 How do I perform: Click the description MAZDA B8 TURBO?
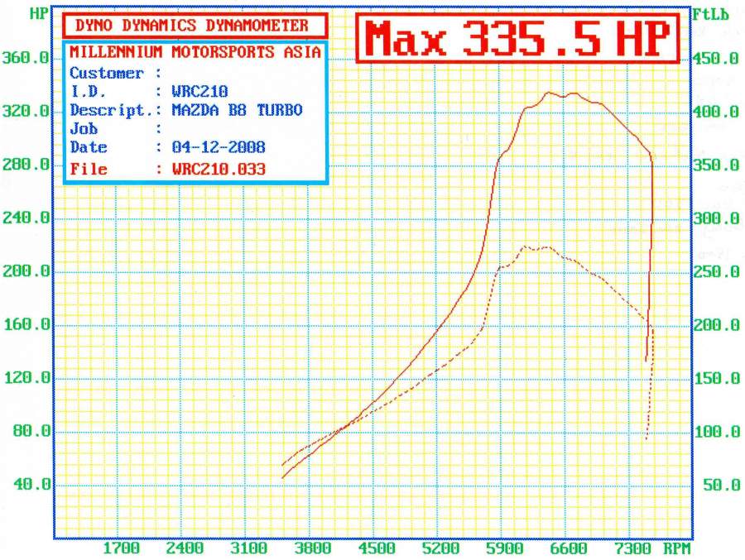tap(237, 110)
